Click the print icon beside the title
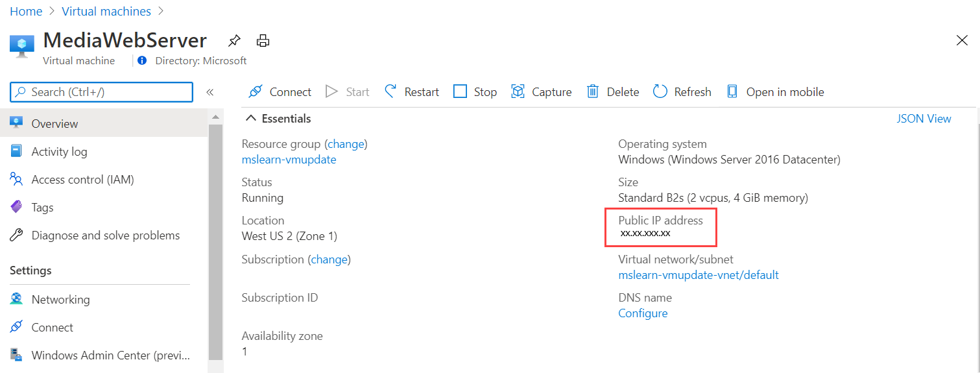The image size is (980, 373). click(x=263, y=41)
